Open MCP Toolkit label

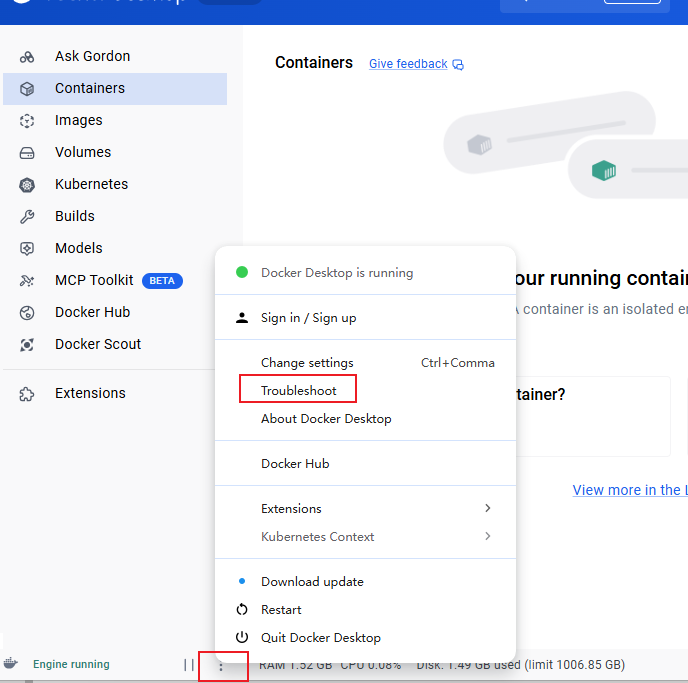[x=94, y=280]
